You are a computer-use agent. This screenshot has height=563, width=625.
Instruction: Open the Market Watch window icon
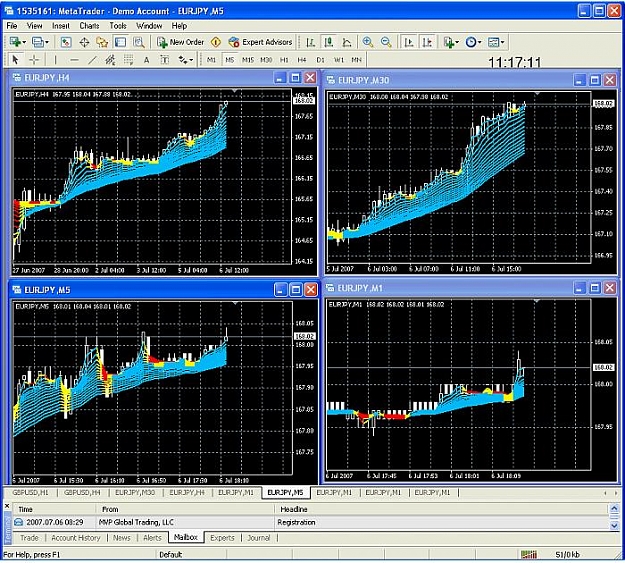click(x=65, y=42)
